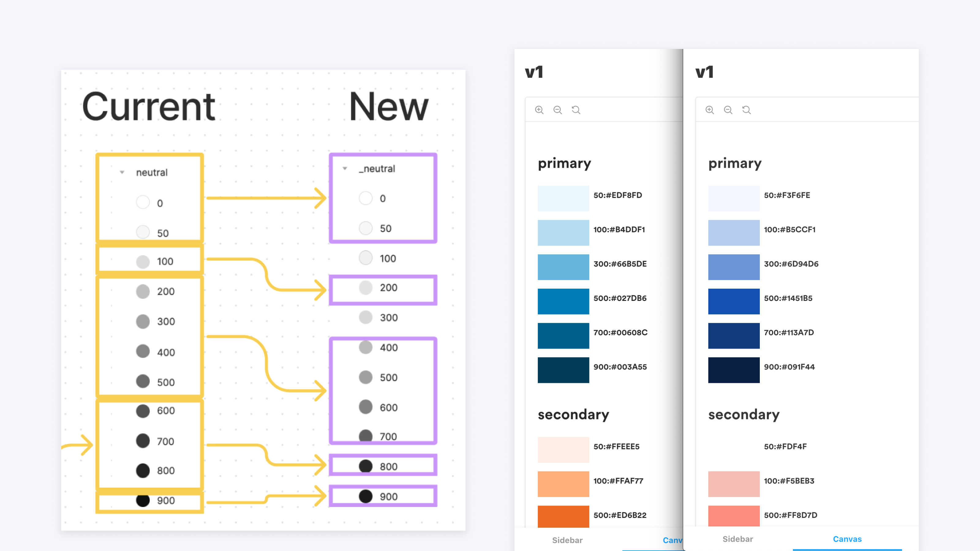Click zoom out icon in left v1 panel
Image resolution: width=980 pixels, height=551 pixels.
pos(557,110)
